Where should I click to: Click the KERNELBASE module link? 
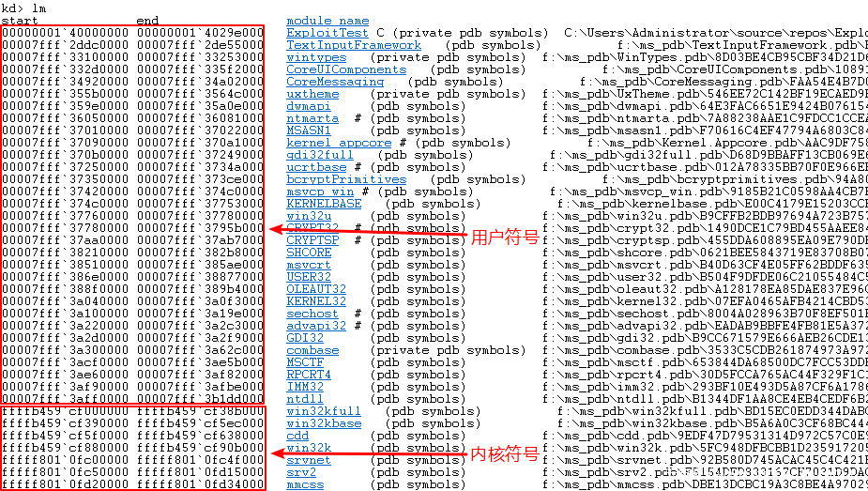coord(324,204)
